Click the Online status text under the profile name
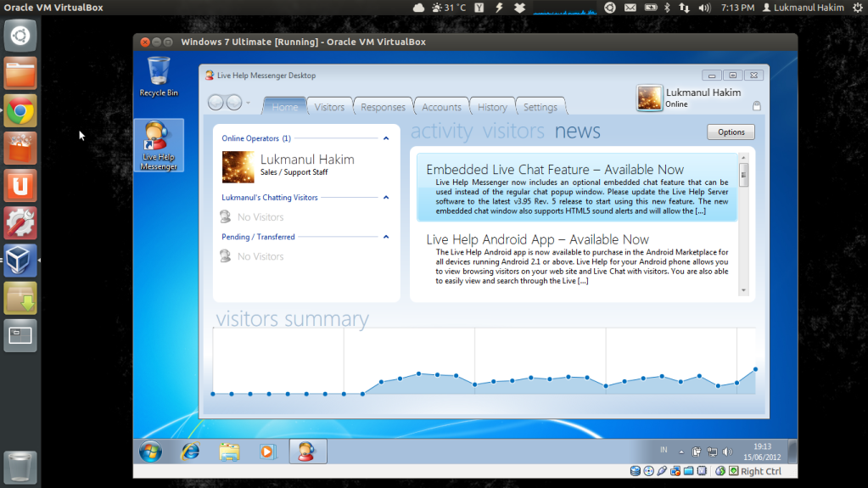 tap(676, 104)
